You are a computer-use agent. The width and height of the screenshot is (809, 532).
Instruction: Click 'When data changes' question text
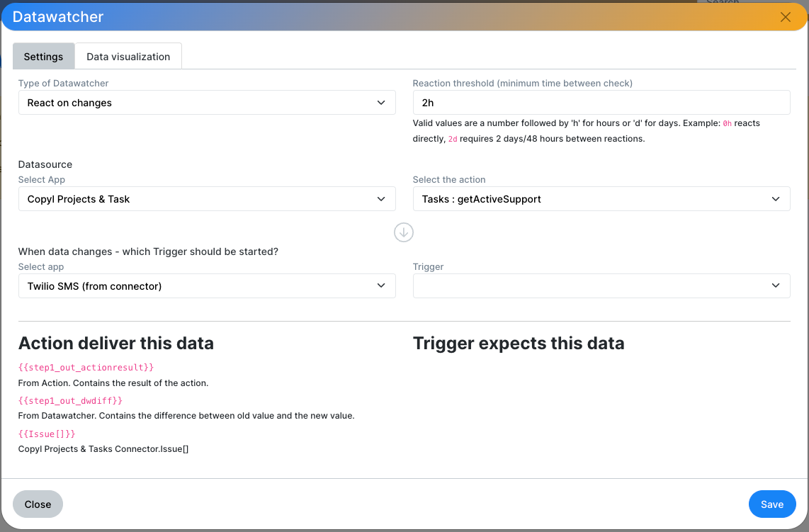point(148,251)
